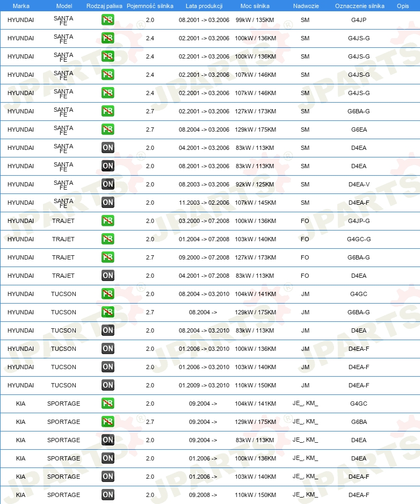Click engine code G6EA

(359, 129)
